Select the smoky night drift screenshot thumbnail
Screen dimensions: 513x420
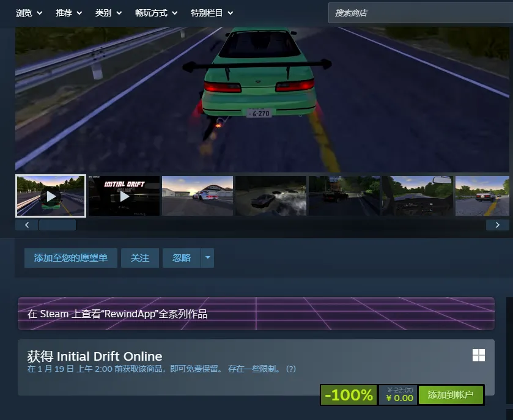(271, 196)
